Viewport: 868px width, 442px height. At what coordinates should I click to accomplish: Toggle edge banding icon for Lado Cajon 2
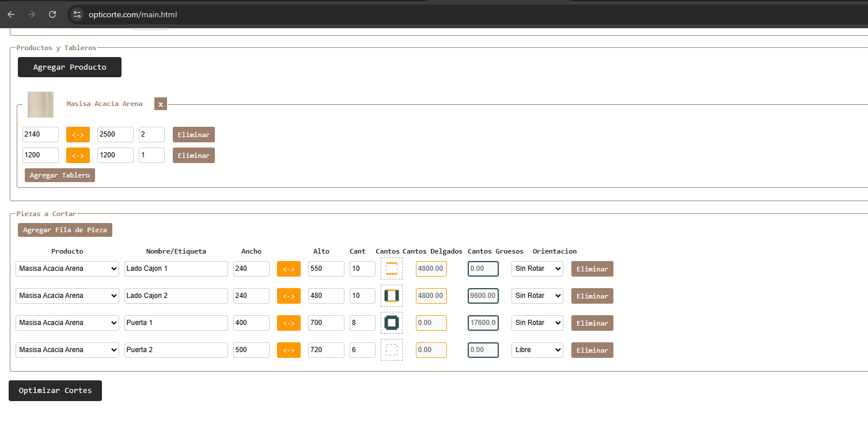[x=392, y=296]
